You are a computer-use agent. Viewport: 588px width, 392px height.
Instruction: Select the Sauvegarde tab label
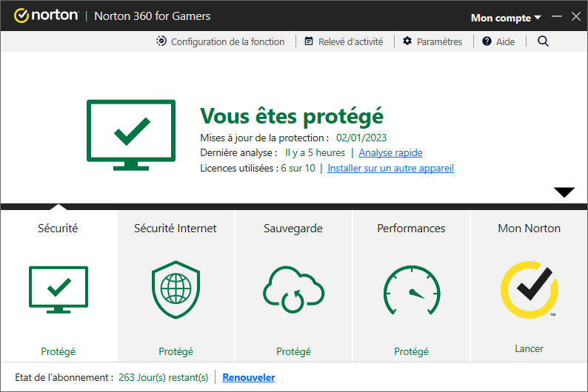[x=293, y=229]
